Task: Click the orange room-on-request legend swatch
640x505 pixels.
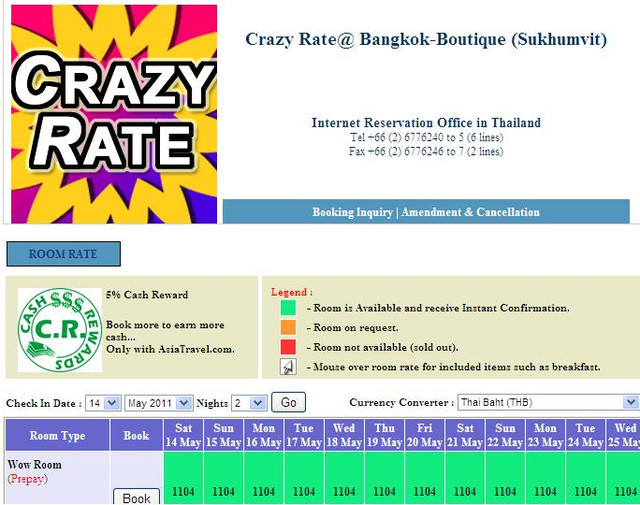Action: point(288,327)
